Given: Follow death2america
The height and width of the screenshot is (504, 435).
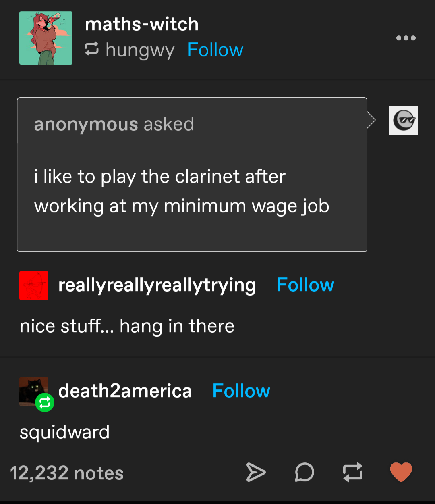Looking at the screenshot, I should tap(241, 391).
